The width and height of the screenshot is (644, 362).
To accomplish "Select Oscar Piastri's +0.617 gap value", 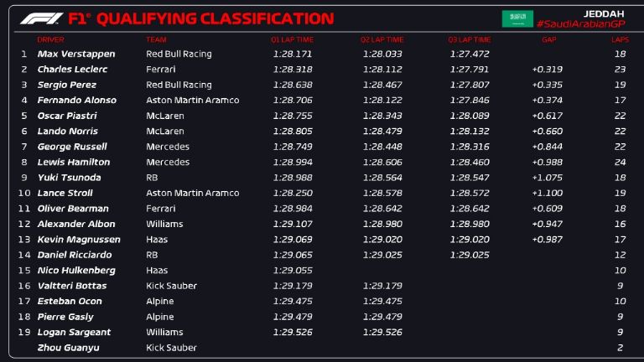I will [x=547, y=116].
